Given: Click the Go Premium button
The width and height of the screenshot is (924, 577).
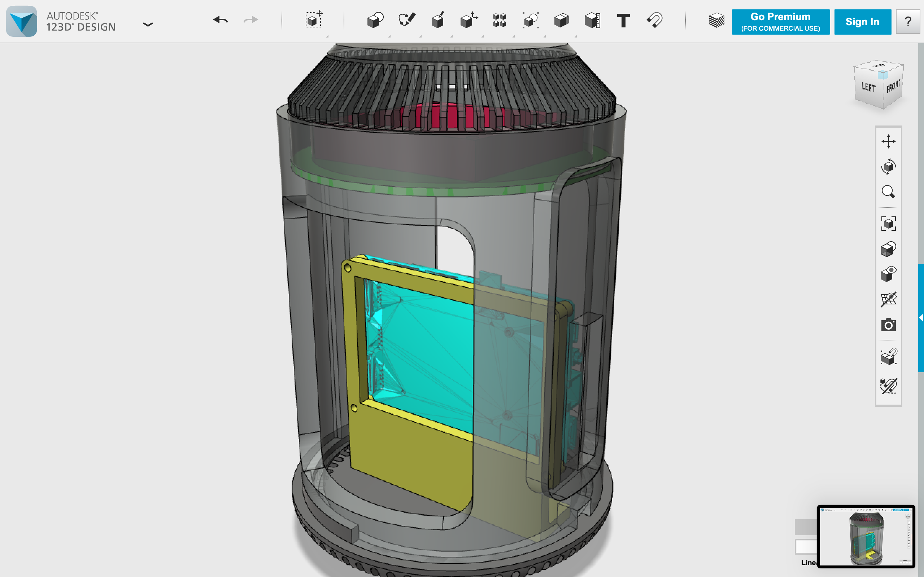Looking at the screenshot, I should click(780, 22).
